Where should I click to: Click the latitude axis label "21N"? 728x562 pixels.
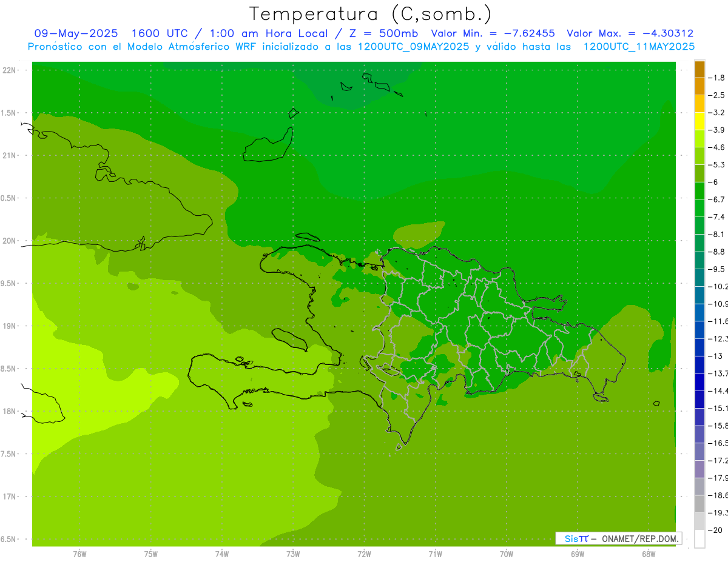[9, 155]
